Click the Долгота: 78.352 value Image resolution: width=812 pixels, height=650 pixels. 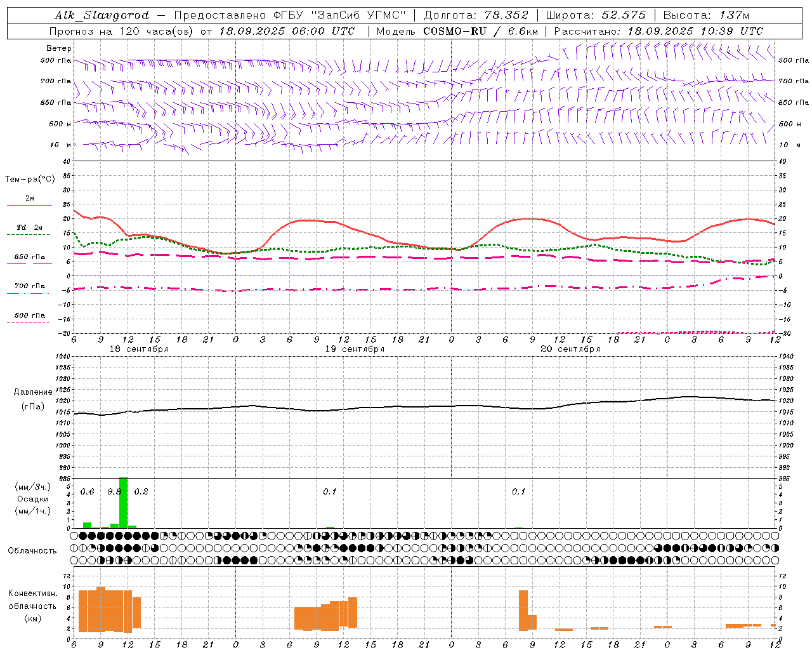pos(476,15)
